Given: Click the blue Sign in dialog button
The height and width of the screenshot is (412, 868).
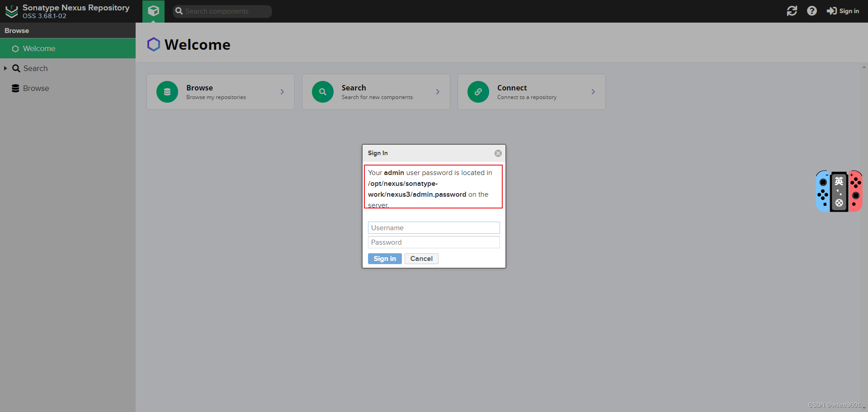Looking at the screenshot, I should pos(385,258).
